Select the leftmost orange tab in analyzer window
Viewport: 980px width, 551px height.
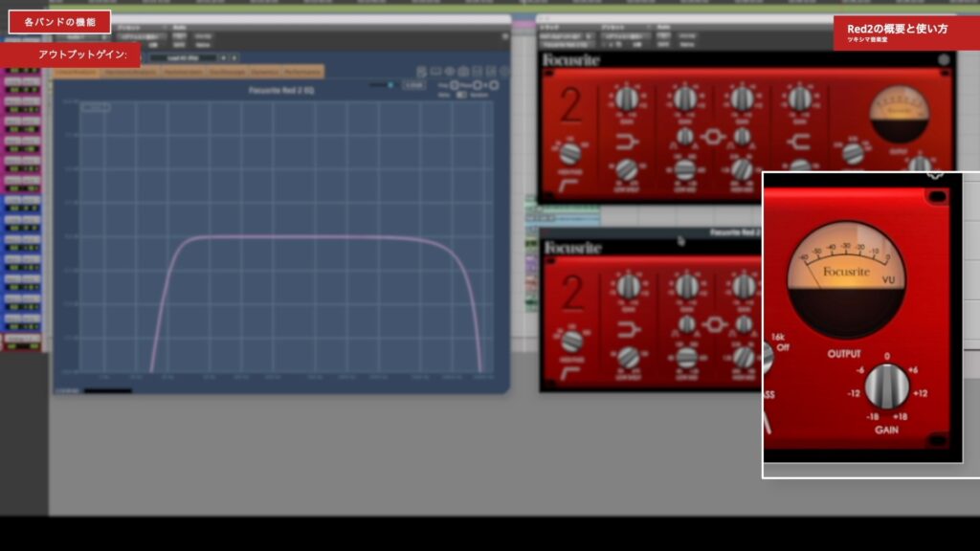coord(76,73)
